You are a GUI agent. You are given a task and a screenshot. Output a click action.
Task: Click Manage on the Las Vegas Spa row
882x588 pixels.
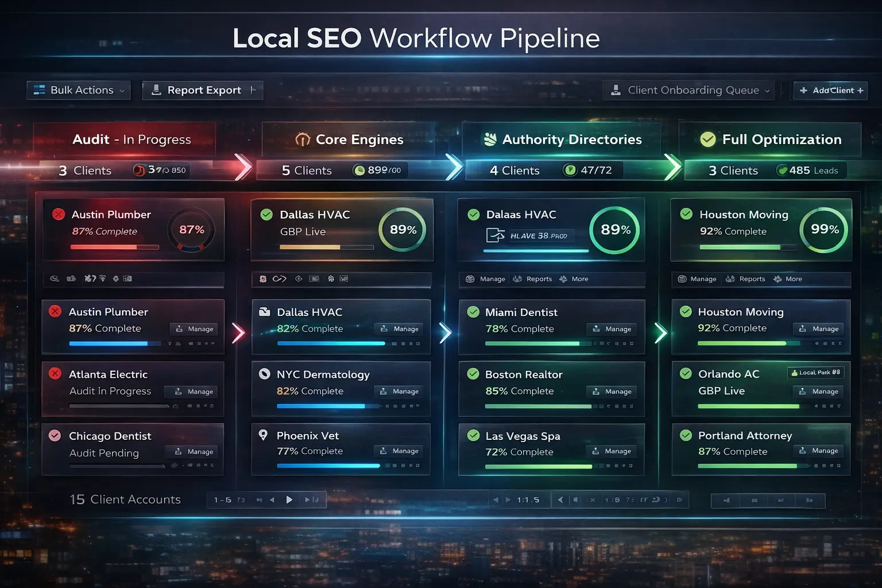[612, 451]
